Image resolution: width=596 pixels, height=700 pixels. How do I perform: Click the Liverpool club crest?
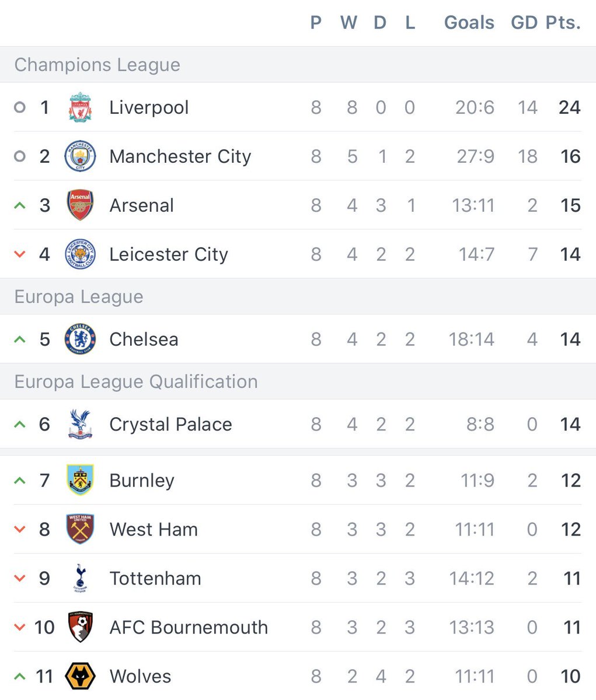(80, 107)
